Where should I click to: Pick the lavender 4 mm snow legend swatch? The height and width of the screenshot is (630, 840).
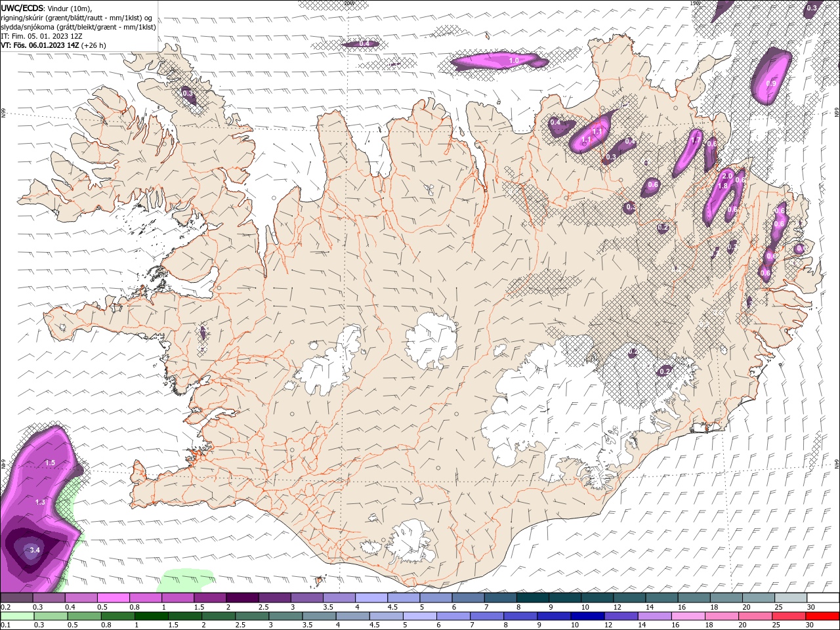point(371,598)
